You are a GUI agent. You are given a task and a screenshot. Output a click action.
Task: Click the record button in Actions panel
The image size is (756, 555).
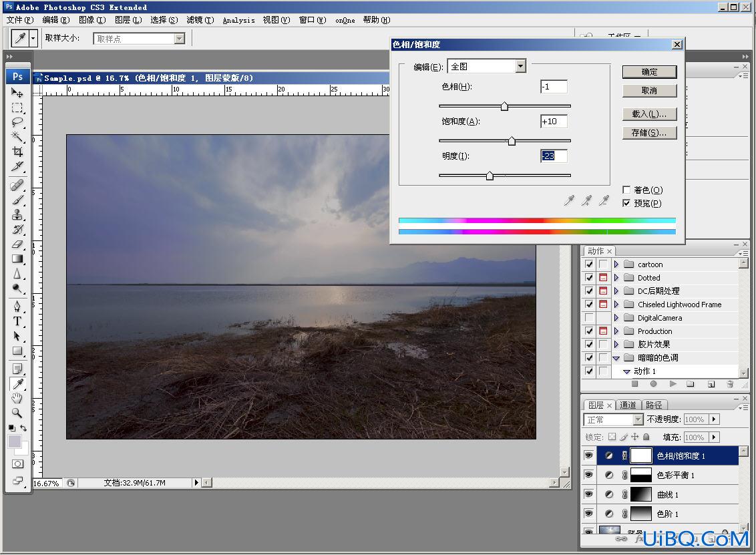tap(653, 384)
